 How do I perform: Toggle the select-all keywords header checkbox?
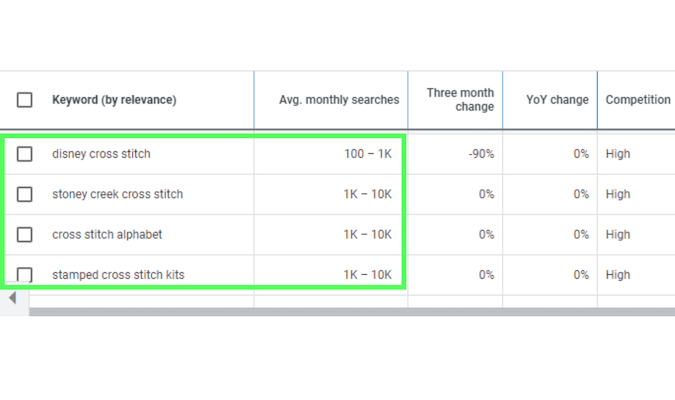coord(25,100)
